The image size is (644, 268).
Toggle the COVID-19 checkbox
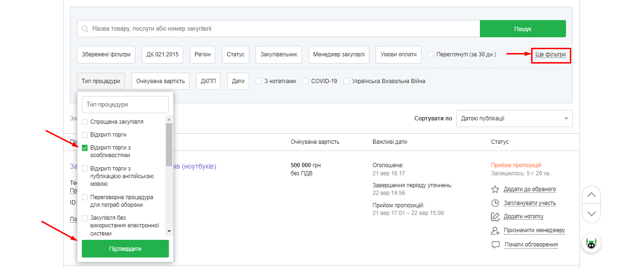tap(305, 81)
